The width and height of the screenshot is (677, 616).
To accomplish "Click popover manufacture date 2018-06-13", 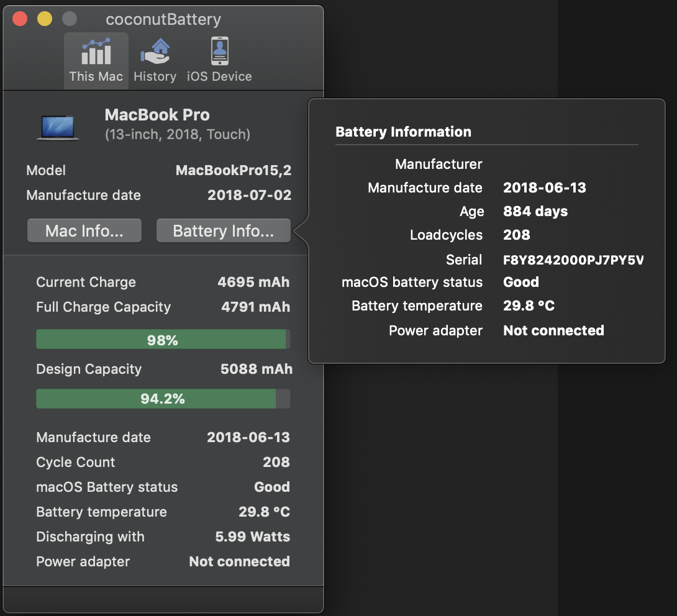I will pyautogui.click(x=545, y=188).
